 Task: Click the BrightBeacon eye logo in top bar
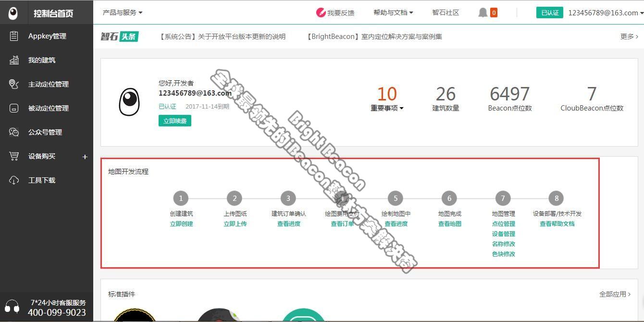[13, 13]
